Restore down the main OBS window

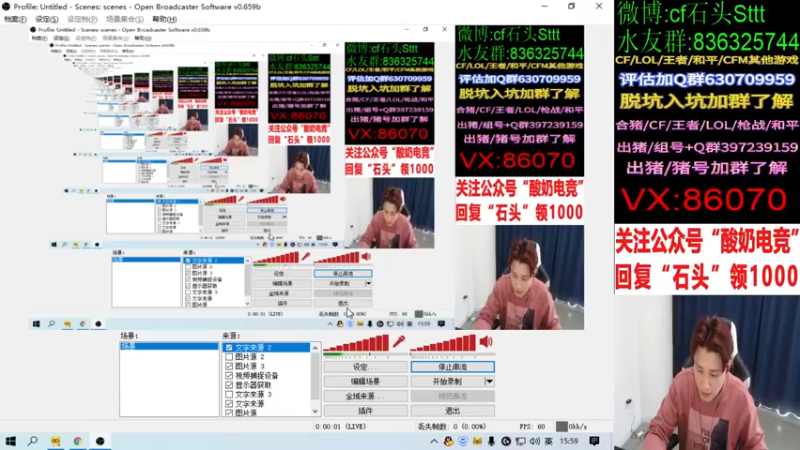coord(571,7)
